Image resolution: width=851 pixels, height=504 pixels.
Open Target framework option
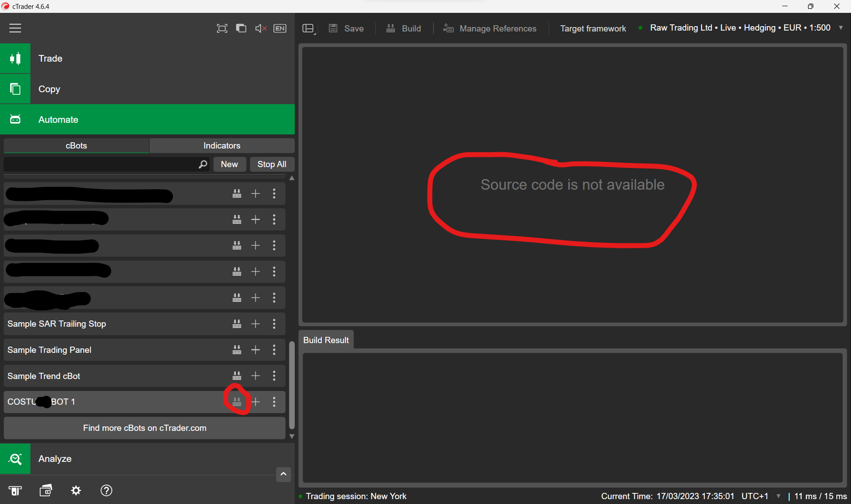[x=593, y=28]
